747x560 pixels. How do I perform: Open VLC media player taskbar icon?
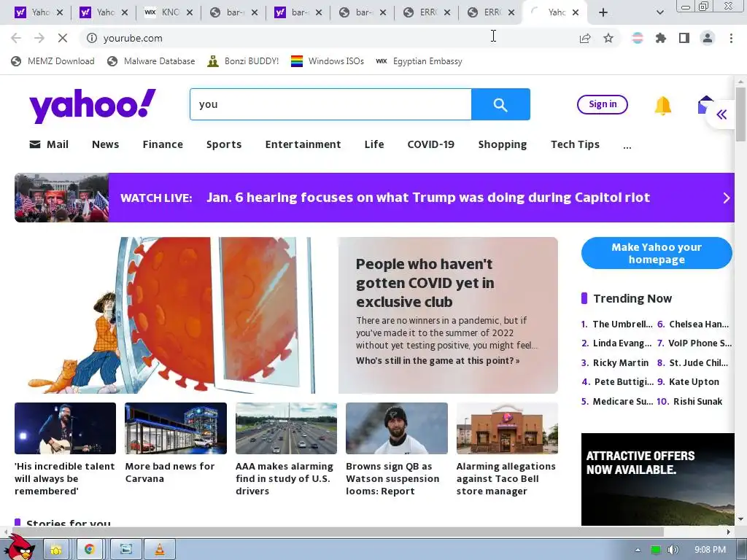pyautogui.click(x=160, y=549)
